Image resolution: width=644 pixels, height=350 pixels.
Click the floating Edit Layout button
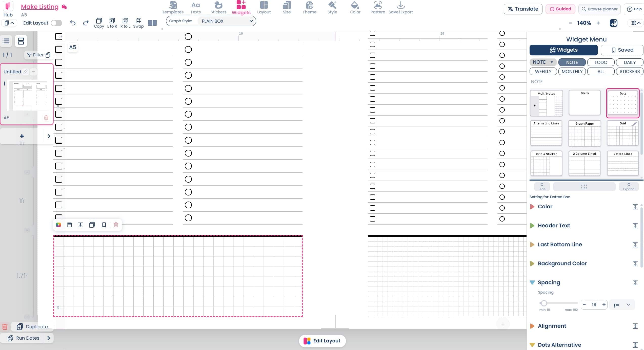[322, 341]
